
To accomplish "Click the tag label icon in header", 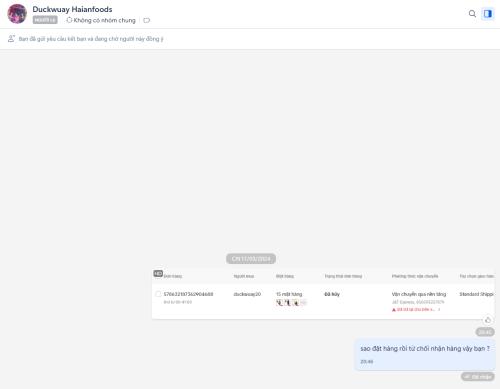I will [146, 20].
